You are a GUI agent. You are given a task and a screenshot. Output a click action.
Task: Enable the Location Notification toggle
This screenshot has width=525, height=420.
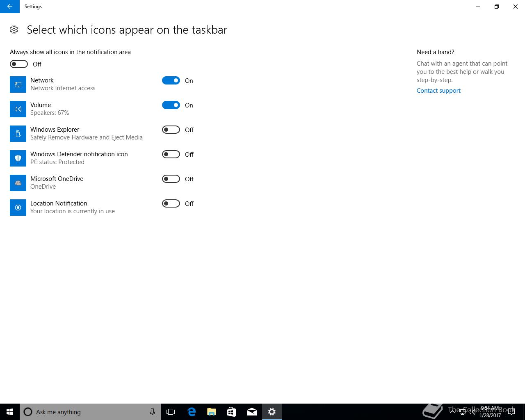tap(171, 203)
